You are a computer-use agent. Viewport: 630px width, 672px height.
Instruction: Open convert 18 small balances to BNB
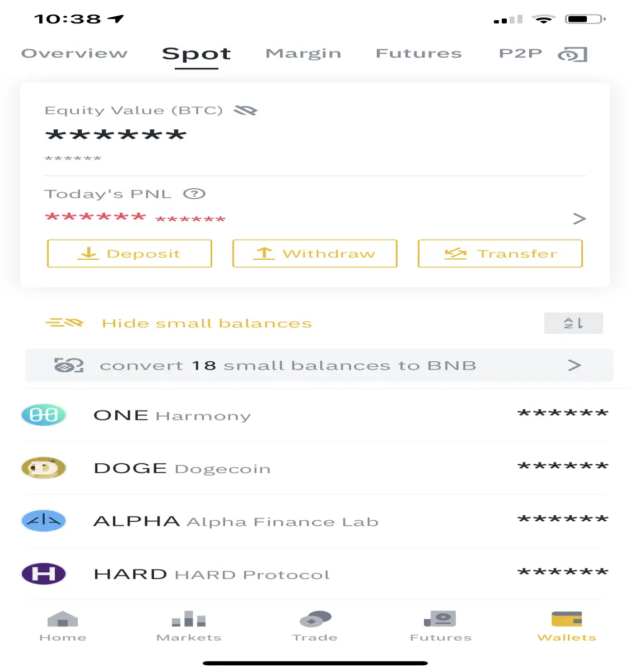click(x=319, y=366)
